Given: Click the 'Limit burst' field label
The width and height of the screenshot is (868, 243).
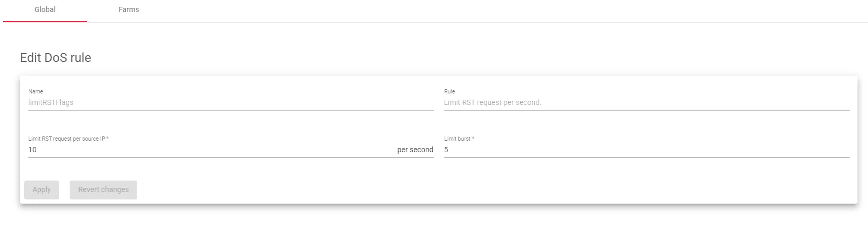Looking at the screenshot, I should click(457, 139).
